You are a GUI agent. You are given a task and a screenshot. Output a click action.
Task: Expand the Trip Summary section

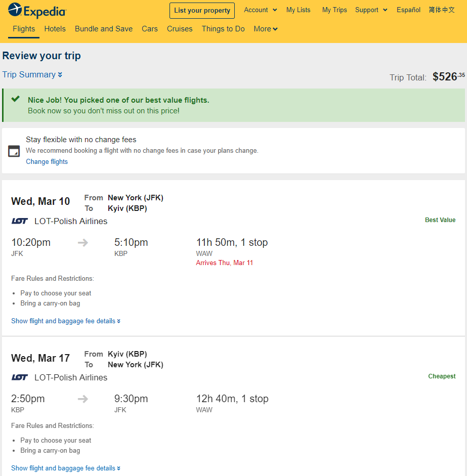click(x=32, y=75)
